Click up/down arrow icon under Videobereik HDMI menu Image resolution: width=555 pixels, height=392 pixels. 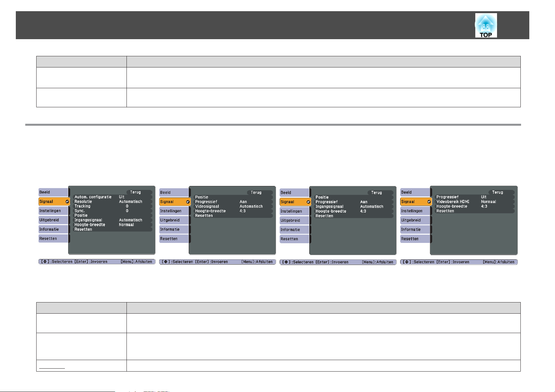406,262
